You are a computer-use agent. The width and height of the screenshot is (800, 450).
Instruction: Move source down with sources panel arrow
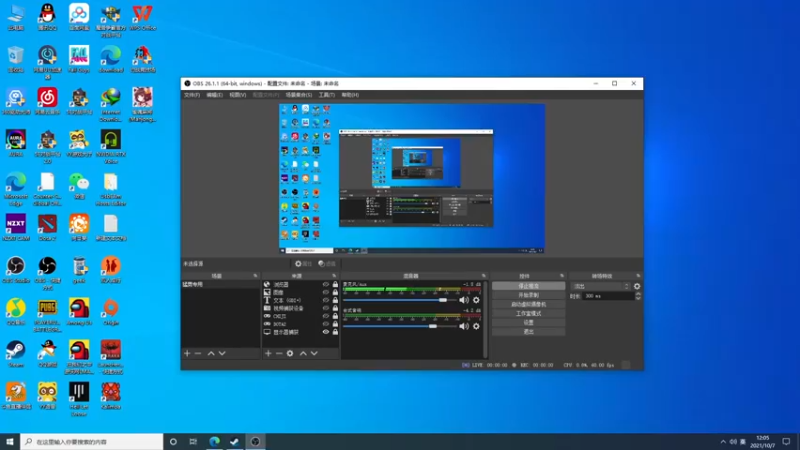tap(314, 353)
